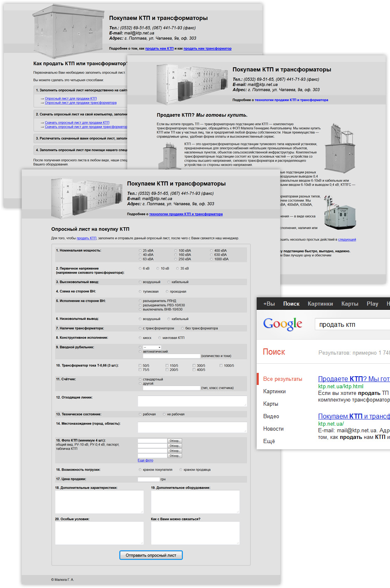390x588 pixels.
Task: Check the 1000/5 current transformer box
Action: click(221, 366)
